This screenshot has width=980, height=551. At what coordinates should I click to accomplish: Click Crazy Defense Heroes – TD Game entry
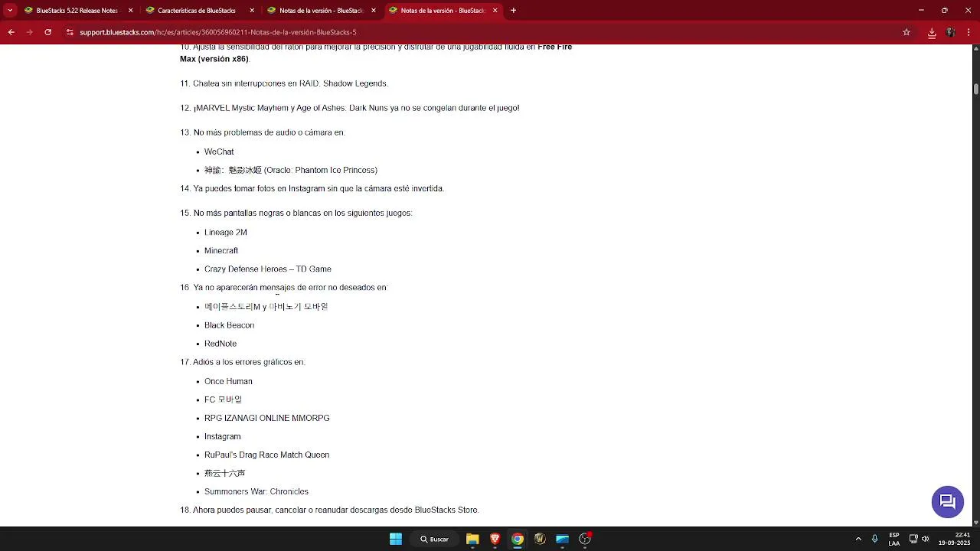point(268,269)
